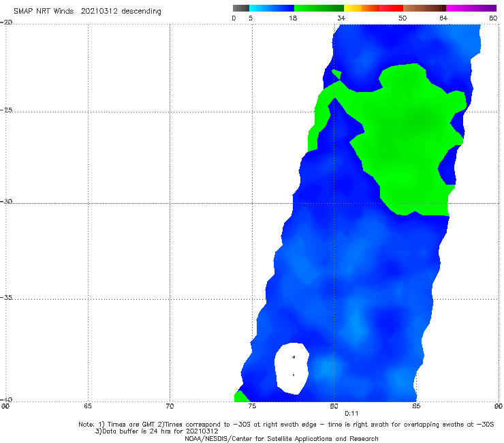
Task: Click the latitude label '-20'
Action: point(7,22)
